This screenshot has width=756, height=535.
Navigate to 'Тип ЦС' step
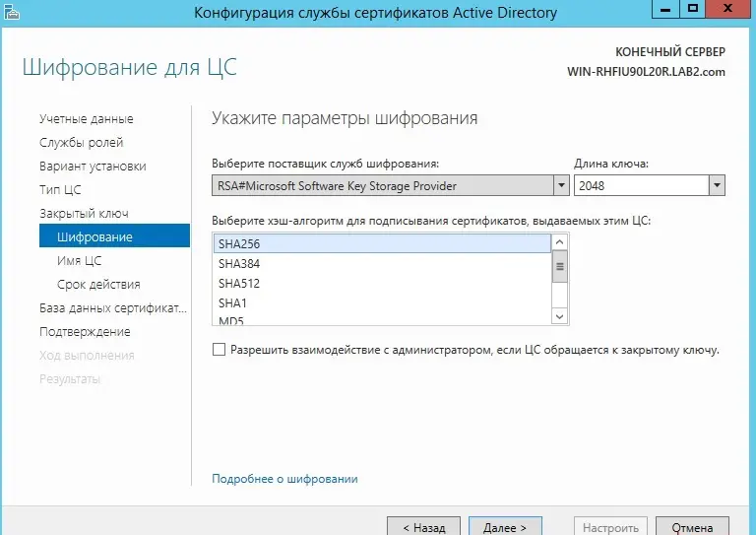pyautogui.click(x=60, y=190)
